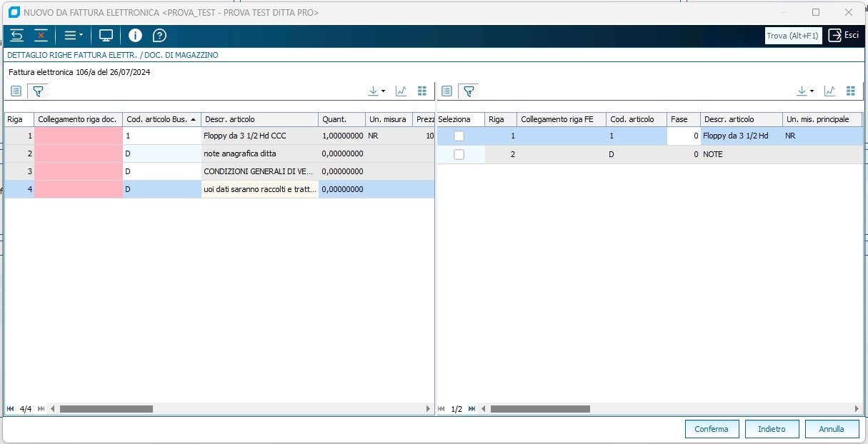
Task: Open the help question mark icon
Action: click(x=159, y=36)
